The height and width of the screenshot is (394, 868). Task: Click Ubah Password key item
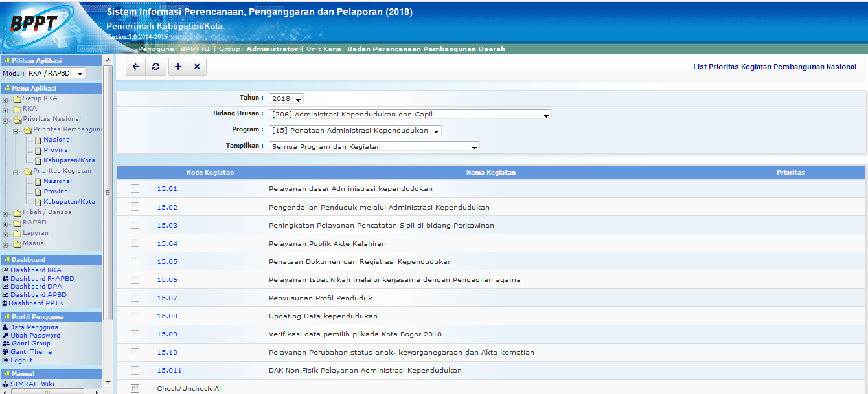35,336
